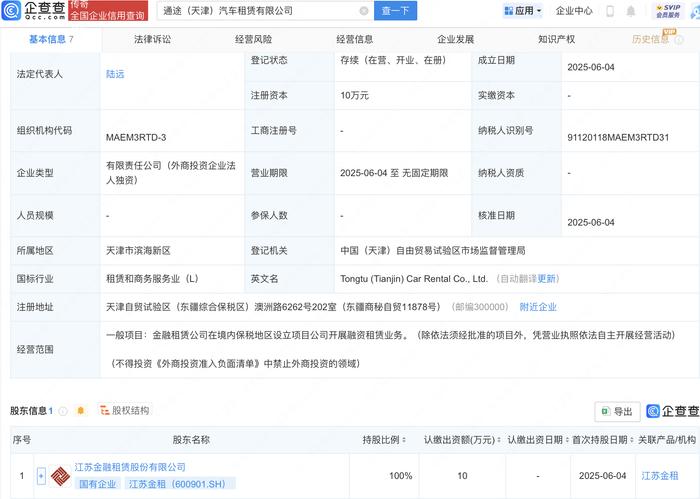Click organization code MAEM3RTD-3
700x499 pixels.
pyautogui.click(x=136, y=137)
